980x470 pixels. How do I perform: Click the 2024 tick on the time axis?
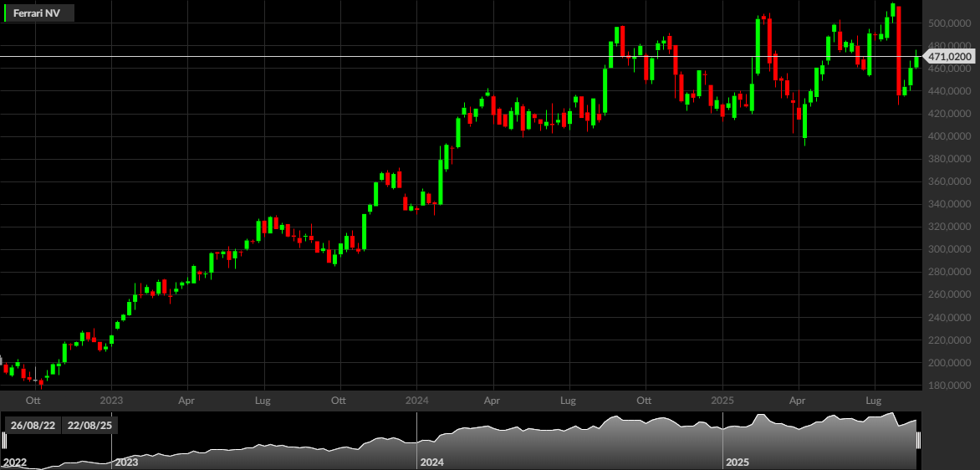(416, 399)
